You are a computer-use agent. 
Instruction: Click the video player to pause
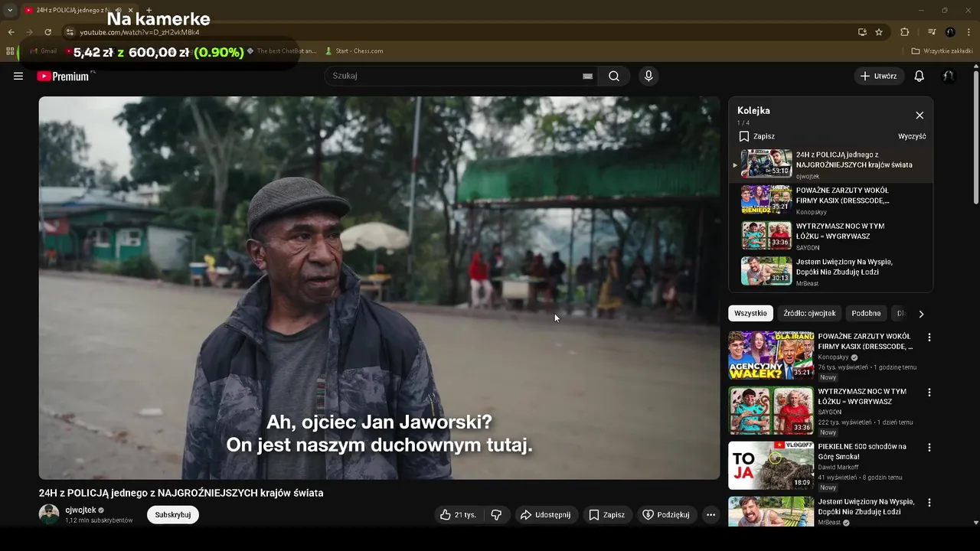(379, 288)
